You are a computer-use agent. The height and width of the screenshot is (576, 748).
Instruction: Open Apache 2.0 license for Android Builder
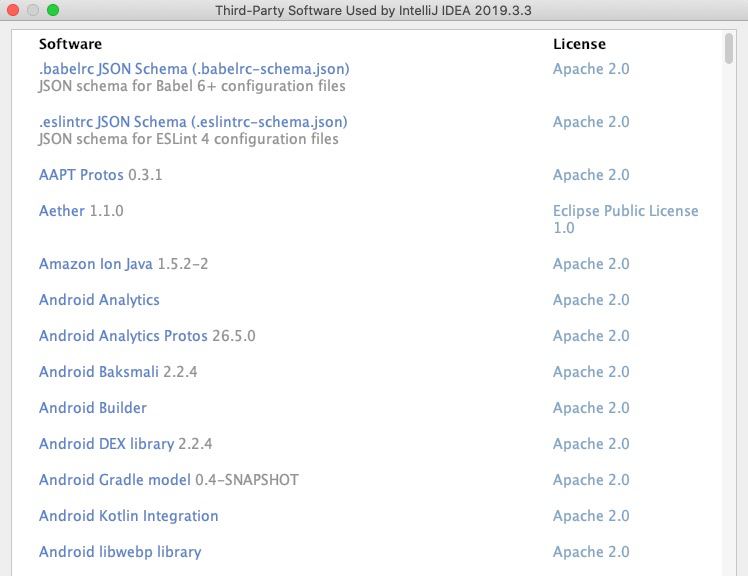pyautogui.click(x=591, y=408)
